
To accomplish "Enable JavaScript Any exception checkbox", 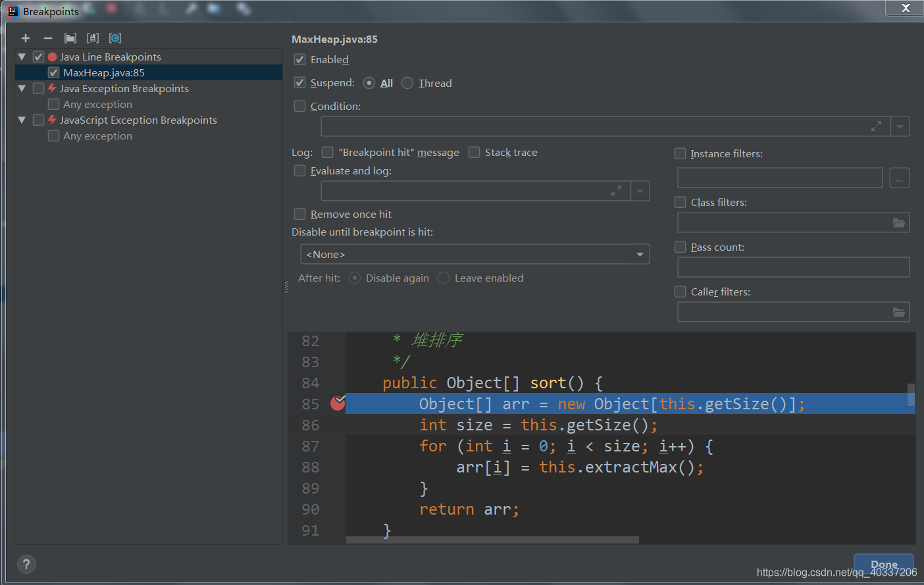I will tap(54, 136).
